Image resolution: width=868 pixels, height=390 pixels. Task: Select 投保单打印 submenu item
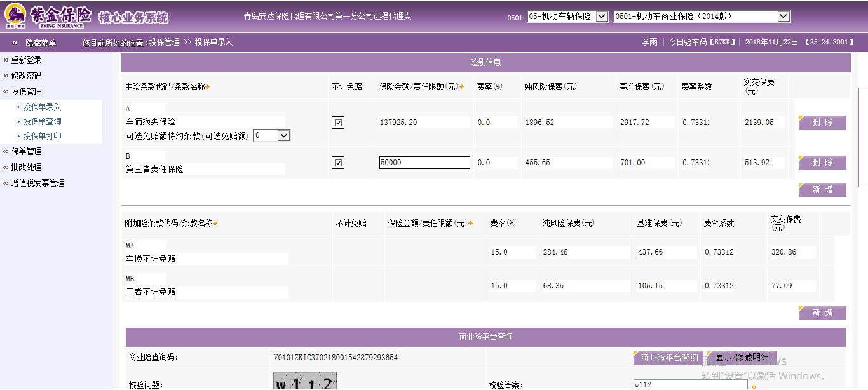[x=42, y=136]
